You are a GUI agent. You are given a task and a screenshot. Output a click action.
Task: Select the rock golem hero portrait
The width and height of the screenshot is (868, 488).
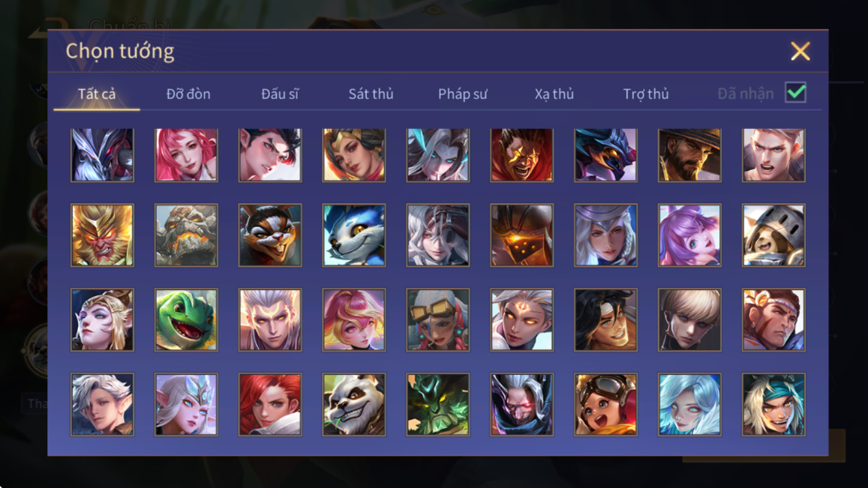(186, 235)
